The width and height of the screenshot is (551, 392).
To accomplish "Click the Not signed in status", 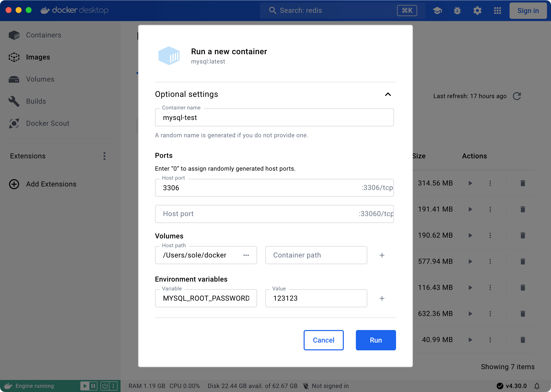I will [326, 386].
